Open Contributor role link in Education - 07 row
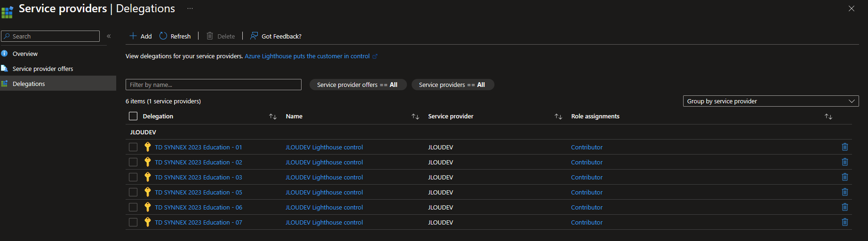Image resolution: width=868 pixels, height=241 pixels. point(587,222)
